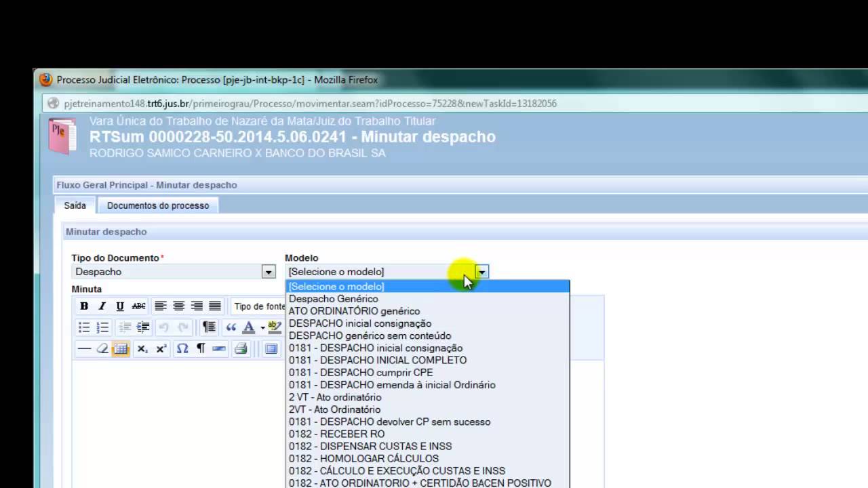868x488 pixels.
Task: Click the paragraph first-line indent icon
Action: tap(210, 328)
